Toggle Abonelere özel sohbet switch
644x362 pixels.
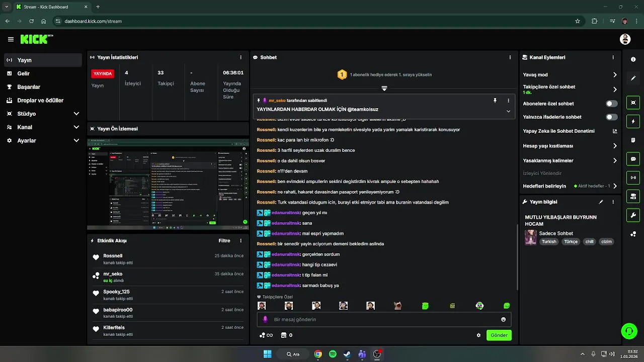coord(611,104)
